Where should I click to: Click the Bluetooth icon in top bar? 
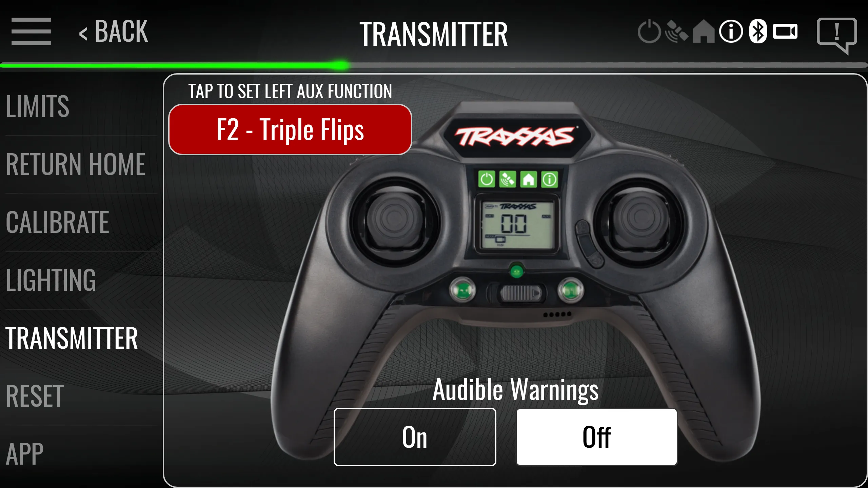click(756, 32)
